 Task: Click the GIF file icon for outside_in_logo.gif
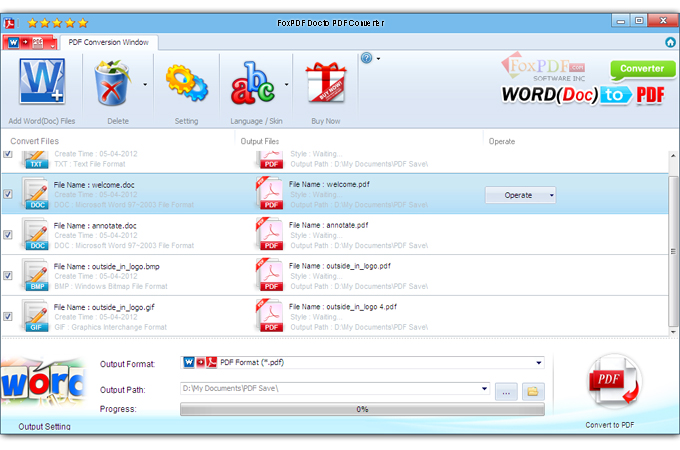[36, 316]
